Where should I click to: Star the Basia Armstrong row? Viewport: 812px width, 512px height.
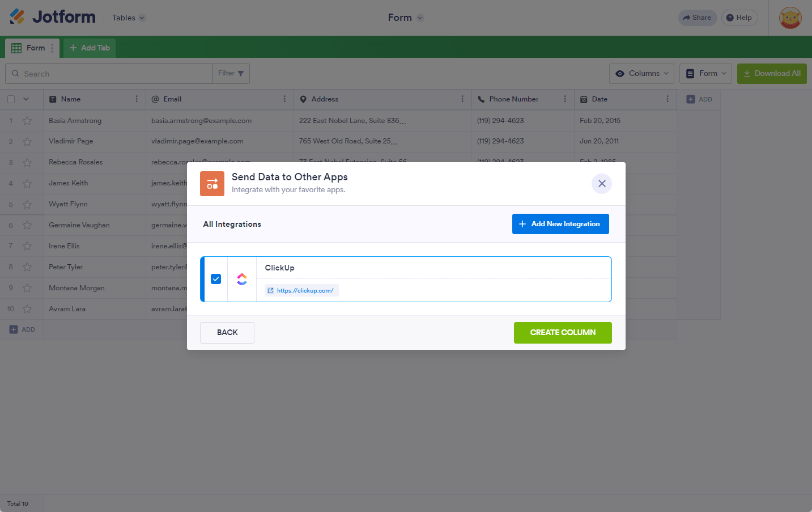pos(27,121)
